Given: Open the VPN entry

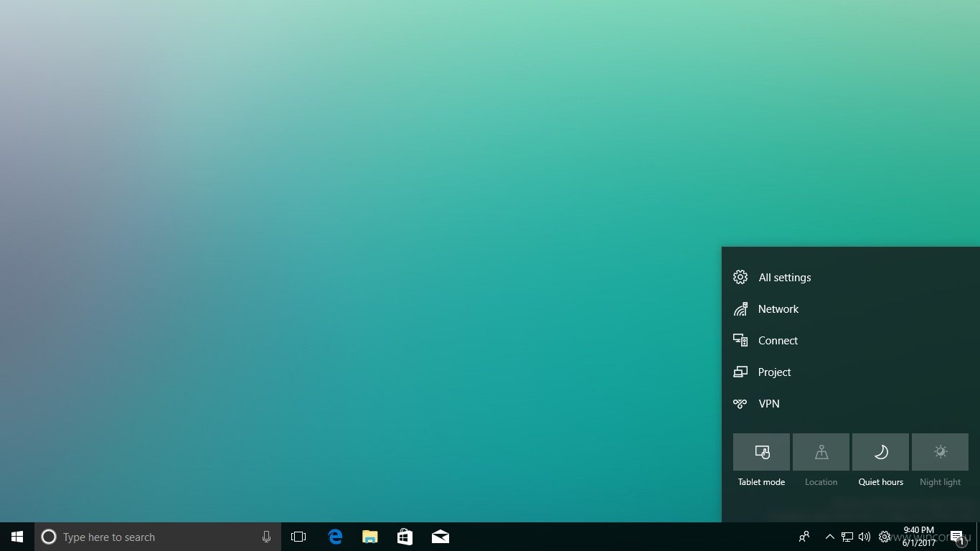Looking at the screenshot, I should tap(850, 404).
